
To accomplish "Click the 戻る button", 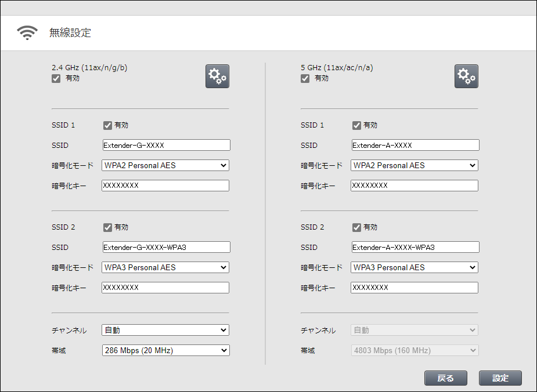I will 445,378.
